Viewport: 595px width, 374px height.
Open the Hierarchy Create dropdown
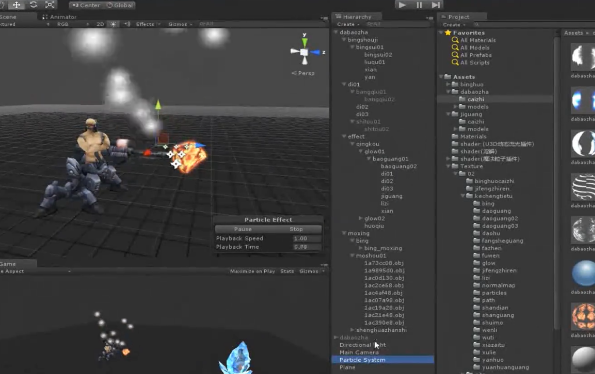[x=348, y=24]
